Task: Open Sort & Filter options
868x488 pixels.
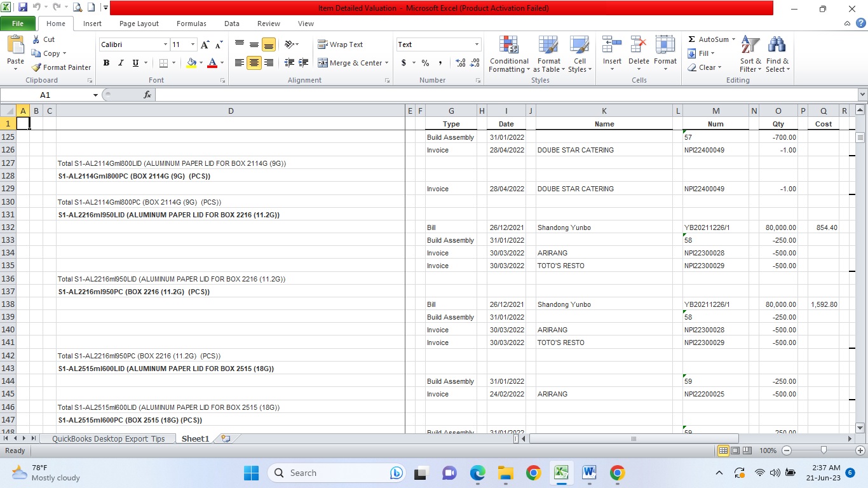Action: (750, 54)
